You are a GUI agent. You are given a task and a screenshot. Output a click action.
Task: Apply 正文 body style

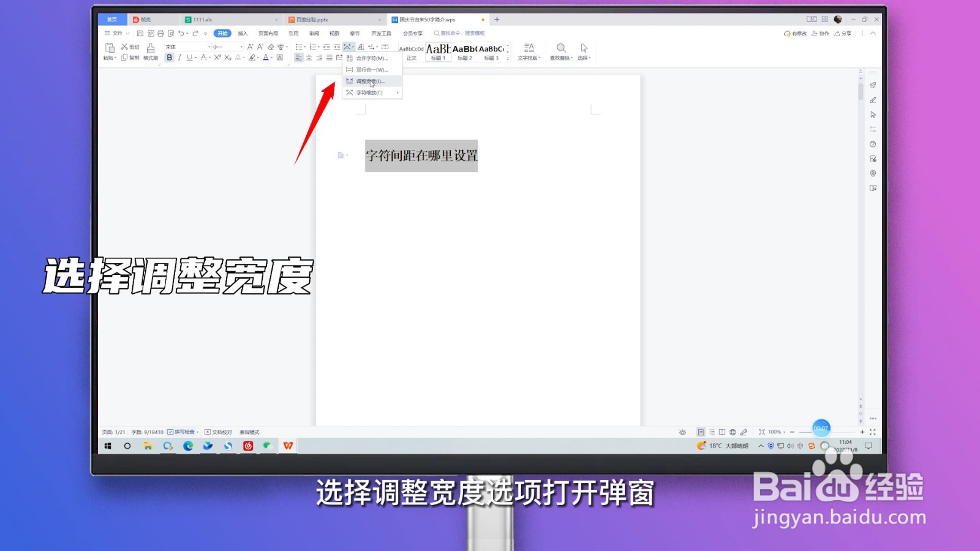(x=412, y=51)
